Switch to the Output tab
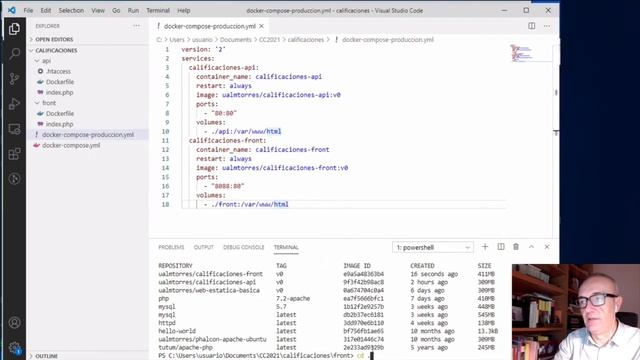 (204, 247)
